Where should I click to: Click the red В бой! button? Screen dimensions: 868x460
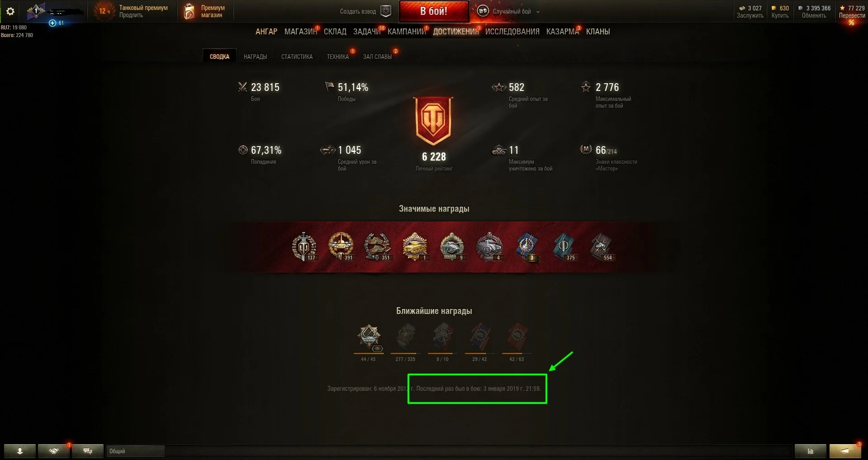pos(434,11)
